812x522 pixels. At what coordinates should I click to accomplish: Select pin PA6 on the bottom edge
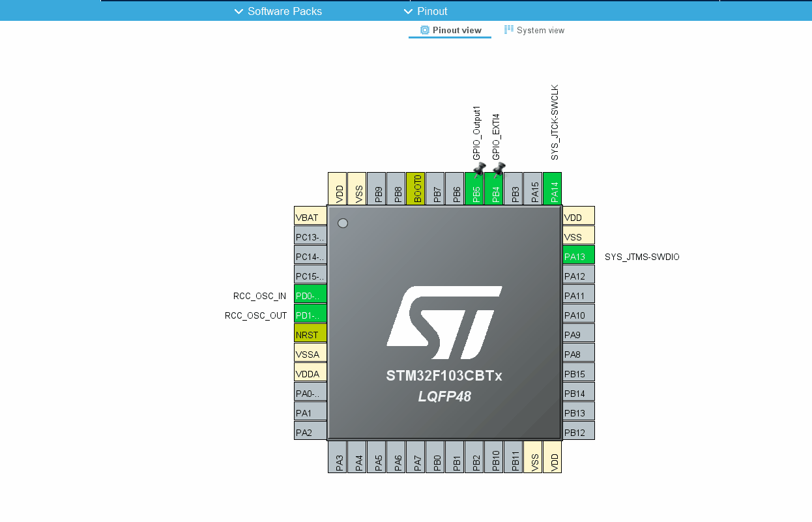[x=396, y=457]
